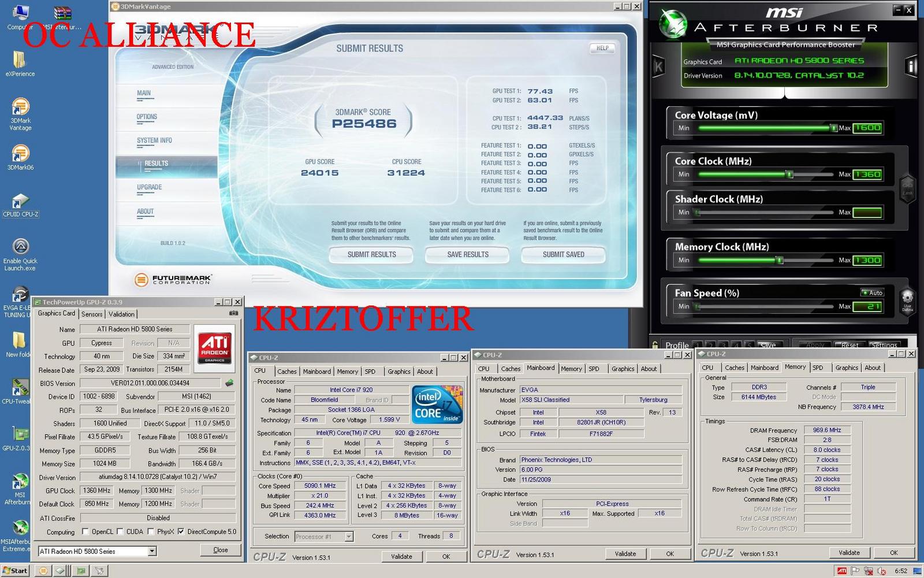Image resolution: width=924 pixels, height=578 pixels.
Task: Click Reset button in Afterburner
Action: pyautogui.click(x=850, y=345)
